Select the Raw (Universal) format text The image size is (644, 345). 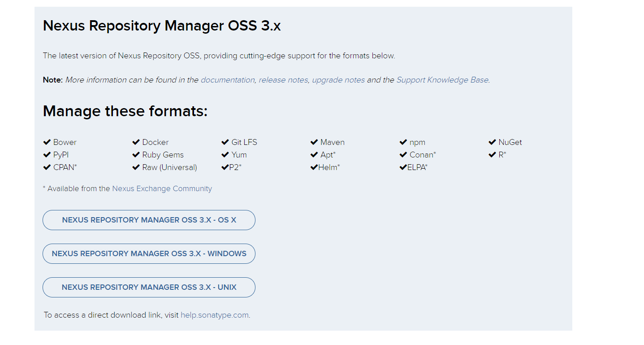point(170,167)
